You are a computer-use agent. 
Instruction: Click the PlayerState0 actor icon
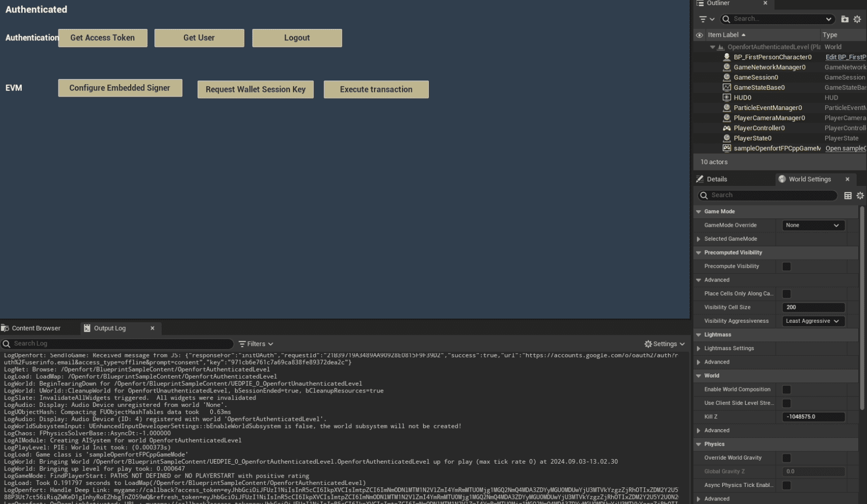726,138
